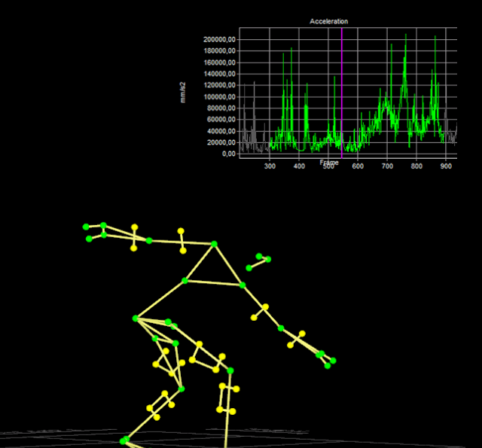Select the 140000,00 axis value
The height and width of the screenshot is (448, 482).
tap(219, 74)
